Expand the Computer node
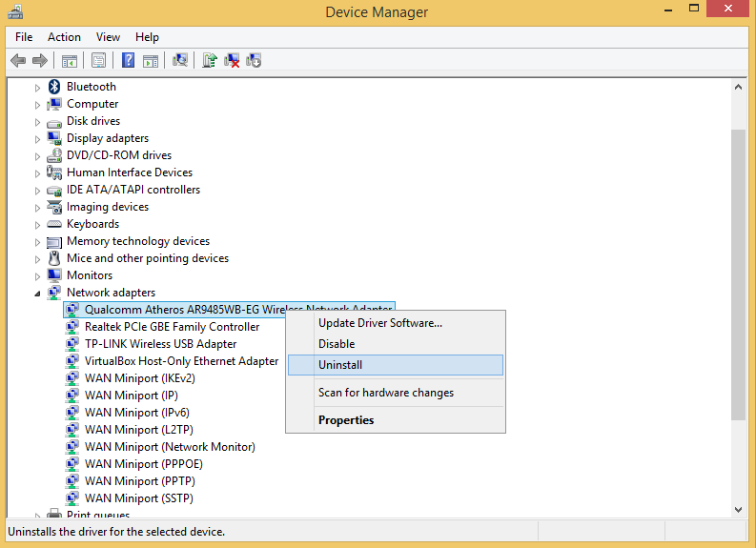Viewport: 756px width, 548px height. pyautogui.click(x=37, y=105)
